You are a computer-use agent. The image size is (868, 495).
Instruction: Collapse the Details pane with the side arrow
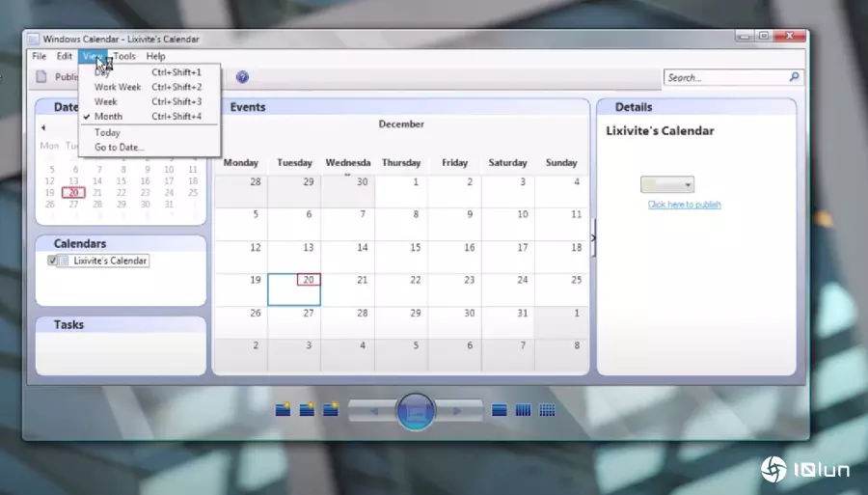593,237
